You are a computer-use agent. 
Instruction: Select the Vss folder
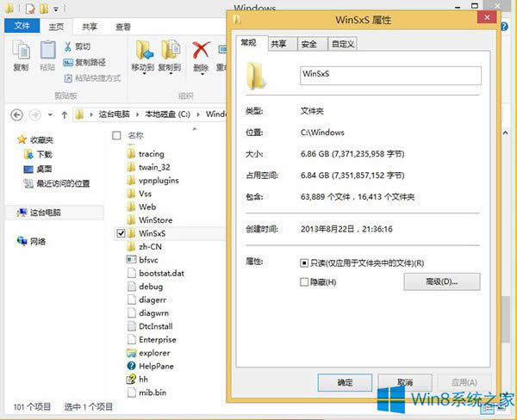click(139, 194)
